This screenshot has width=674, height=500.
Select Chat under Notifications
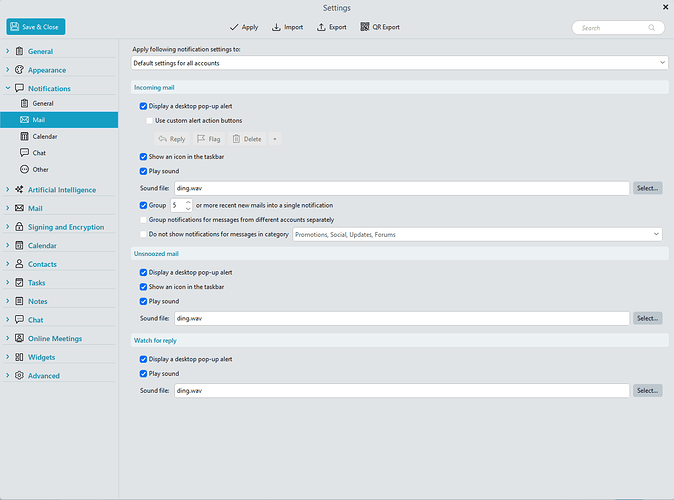(x=59, y=153)
